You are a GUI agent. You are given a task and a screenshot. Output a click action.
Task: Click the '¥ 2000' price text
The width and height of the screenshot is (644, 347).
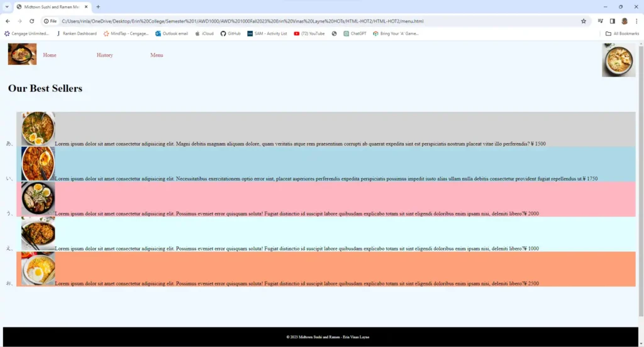(531, 213)
